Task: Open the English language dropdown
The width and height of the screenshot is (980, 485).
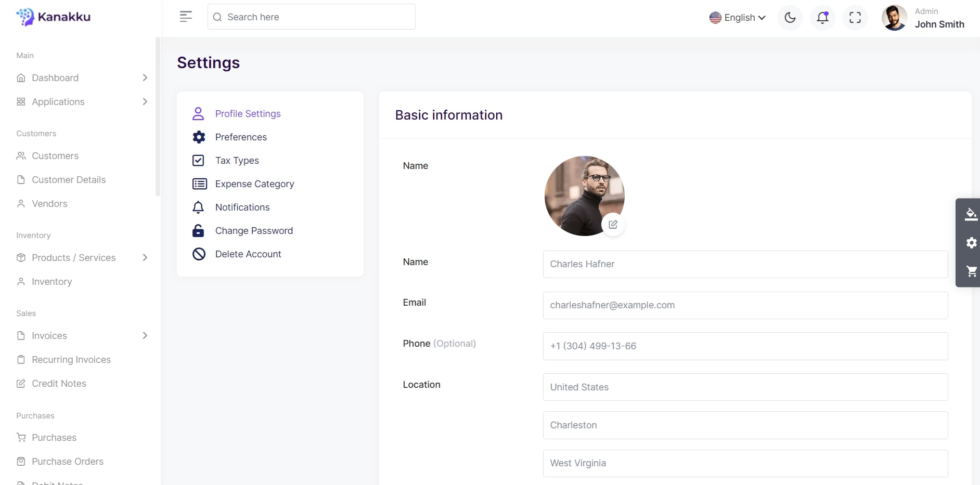Action: 737,18
